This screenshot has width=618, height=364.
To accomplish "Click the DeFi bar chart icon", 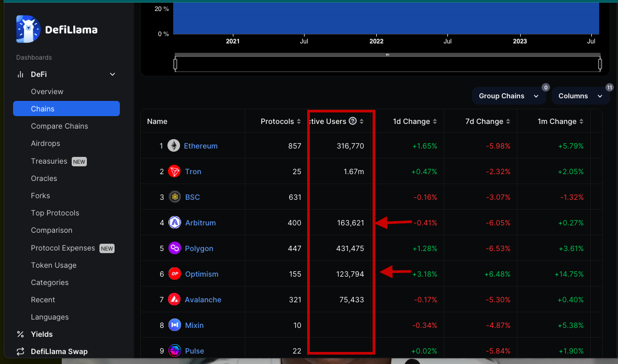I will click(x=20, y=74).
